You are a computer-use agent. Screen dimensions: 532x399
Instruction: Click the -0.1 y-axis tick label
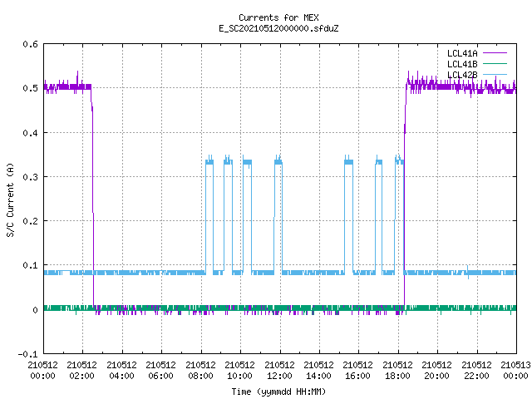[x=28, y=354]
